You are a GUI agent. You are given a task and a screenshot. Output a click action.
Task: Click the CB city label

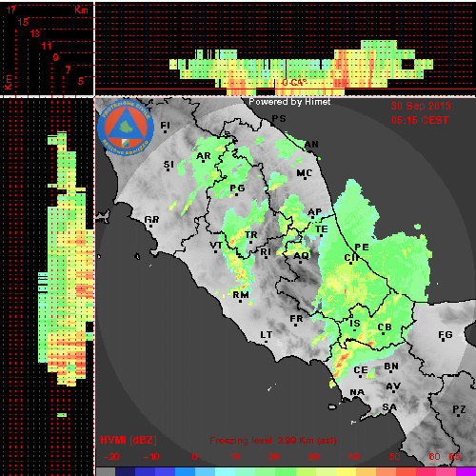click(385, 327)
